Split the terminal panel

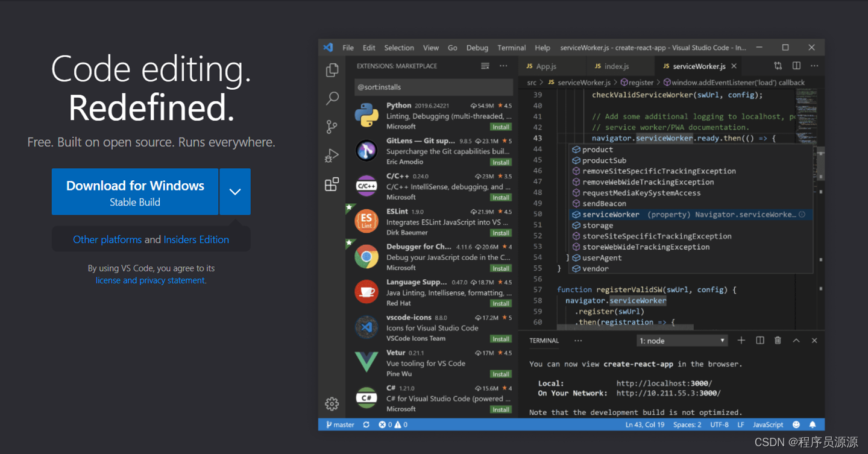[x=760, y=341]
